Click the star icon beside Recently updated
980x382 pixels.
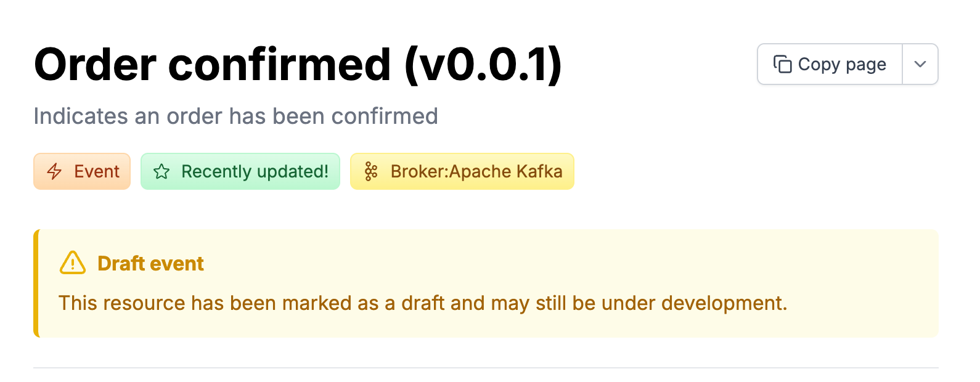click(161, 171)
